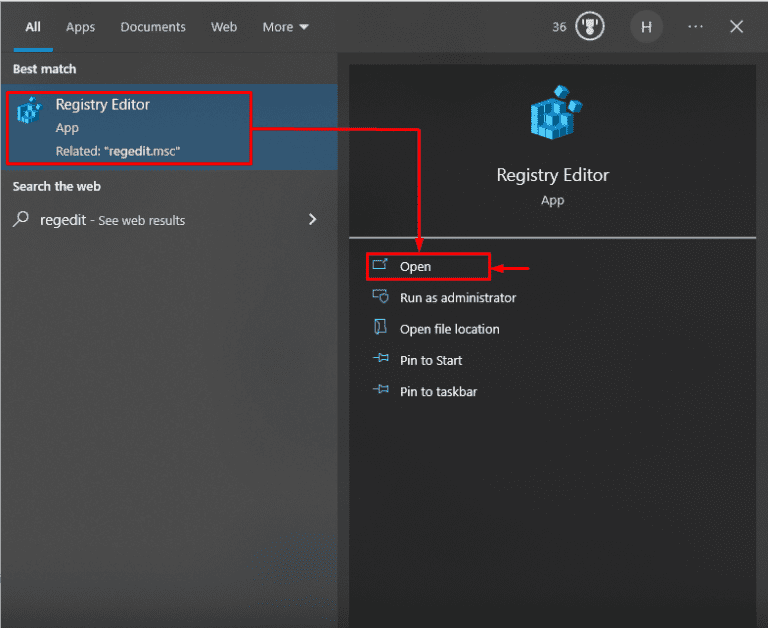Click the Pin to Start pin icon
This screenshot has height=628, width=768.
381,358
